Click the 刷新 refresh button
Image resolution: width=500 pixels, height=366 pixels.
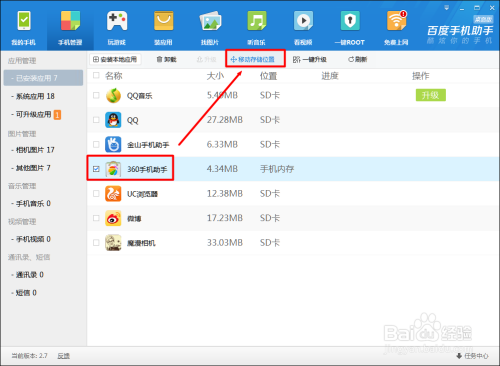[358, 59]
